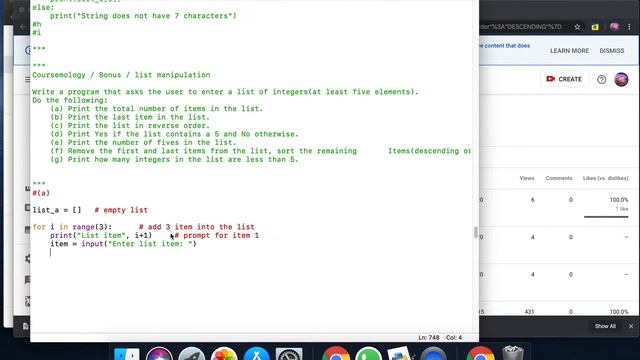Click the '# empty list' comment
640x360 pixels.
121,210
